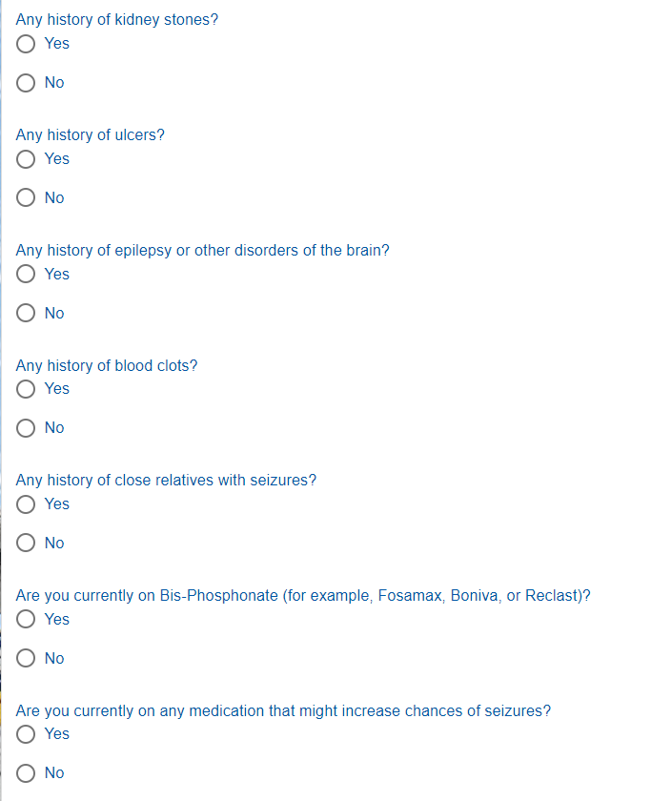Click the kidney stones question text
This screenshot has height=801, width=672.
(x=116, y=20)
